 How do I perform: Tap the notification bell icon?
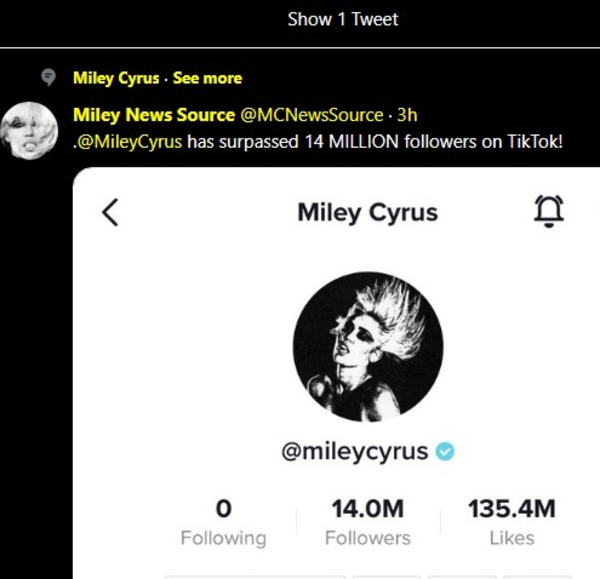coord(549,210)
